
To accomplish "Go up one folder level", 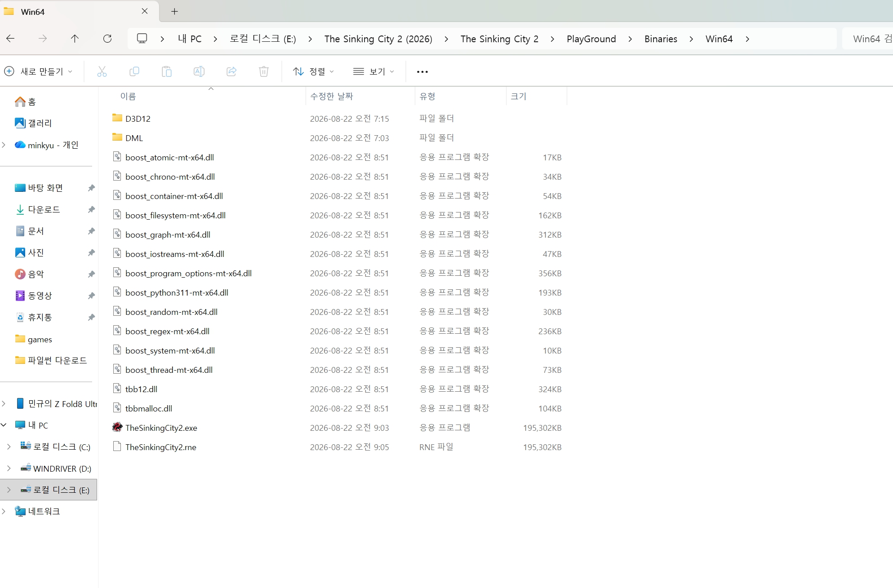I will tap(75, 39).
